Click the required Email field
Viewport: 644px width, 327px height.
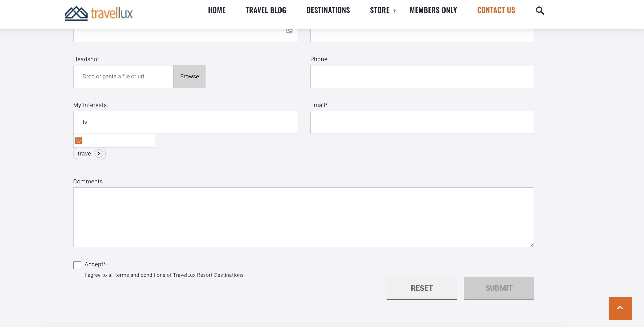(422, 122)
